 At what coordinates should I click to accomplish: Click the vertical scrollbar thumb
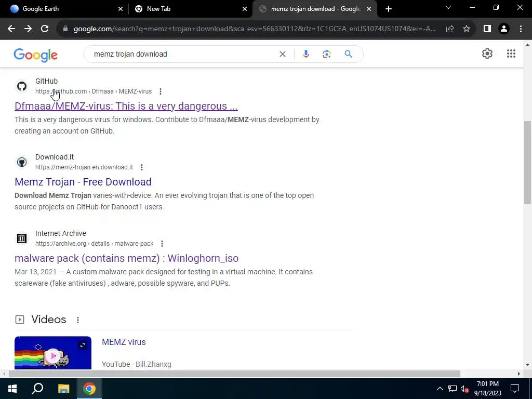528,162
